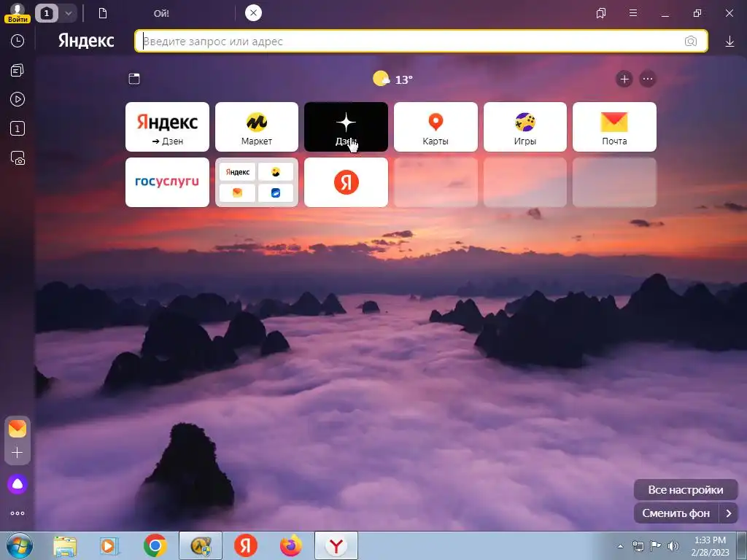Open the video play sidebar icon

[18, 99]
